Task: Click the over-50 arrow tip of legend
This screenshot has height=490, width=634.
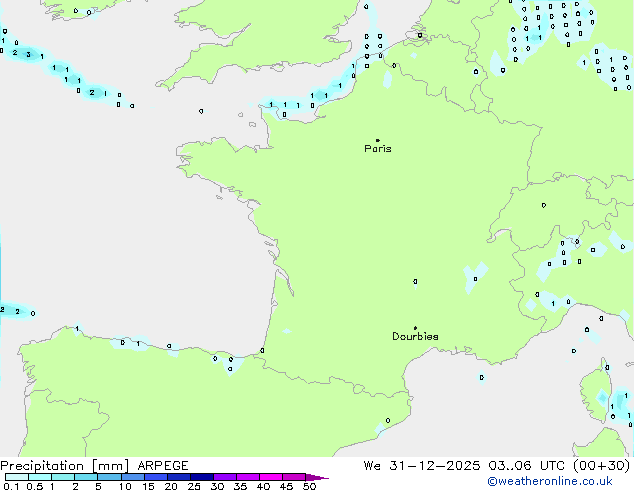Action: (x=317, y=478)
